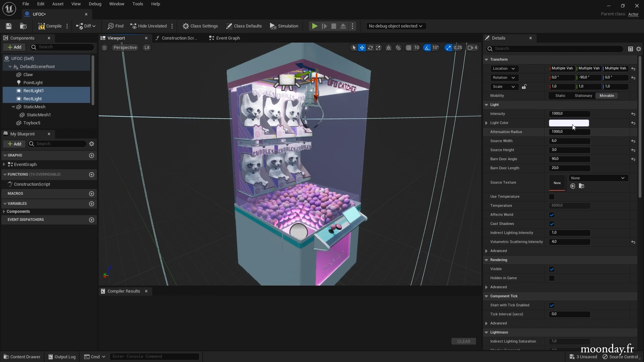
Task: Toggle grid snapping icon in the viewport
Action: 409,48
